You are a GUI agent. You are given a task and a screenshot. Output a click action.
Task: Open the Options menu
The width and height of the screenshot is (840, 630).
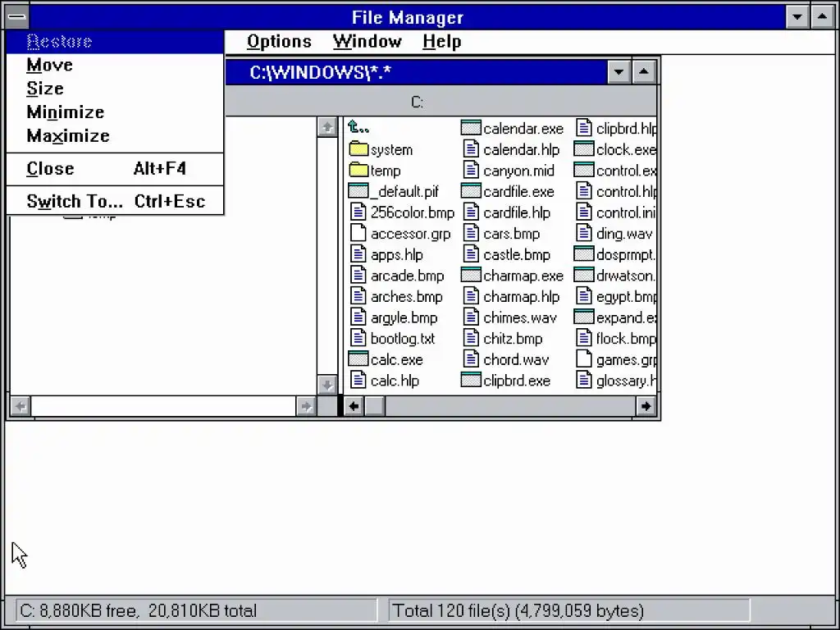(279, 41)
